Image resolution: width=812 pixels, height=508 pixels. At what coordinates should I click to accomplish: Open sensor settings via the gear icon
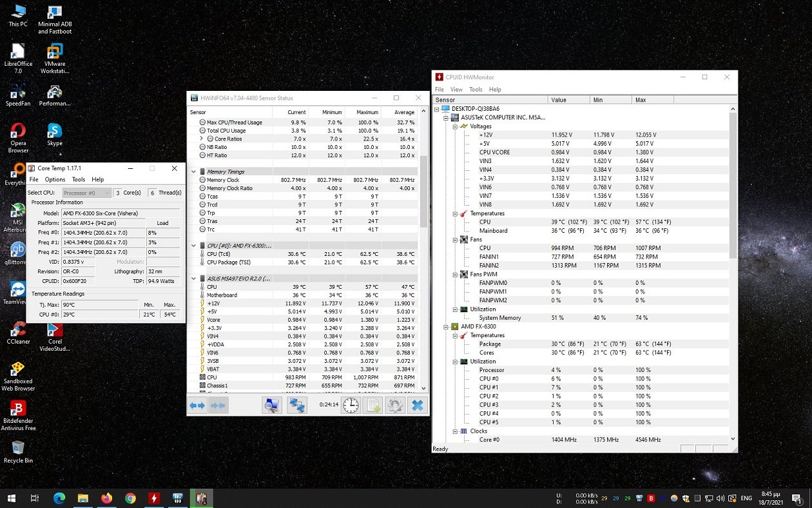[395, 405]
